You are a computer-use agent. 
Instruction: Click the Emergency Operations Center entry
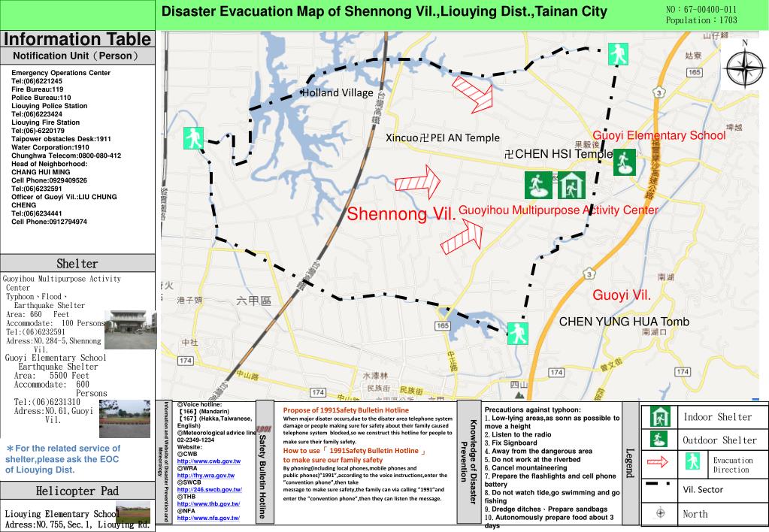(61, 73)
